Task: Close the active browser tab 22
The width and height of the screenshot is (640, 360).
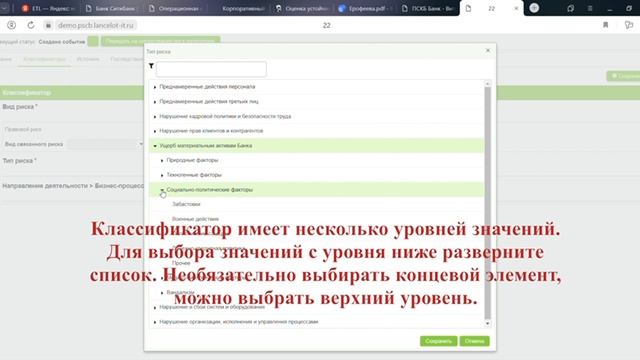Action: [516, 8]
